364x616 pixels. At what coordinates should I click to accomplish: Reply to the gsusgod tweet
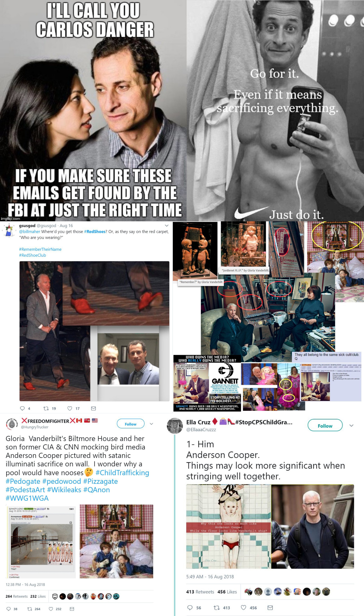[x=22, y=408]
